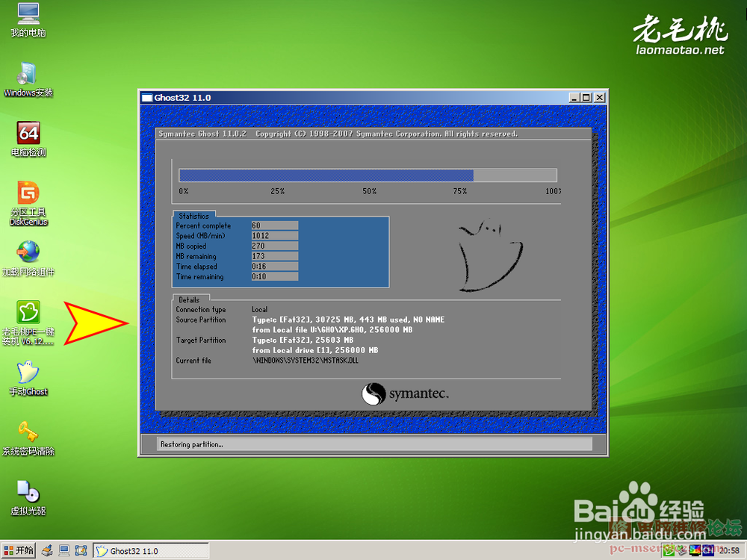Image resolution: width=747 pixels, height=560 pixels.
Task: Open the Windows安装 desktop icon
Action: pos(28,80)
